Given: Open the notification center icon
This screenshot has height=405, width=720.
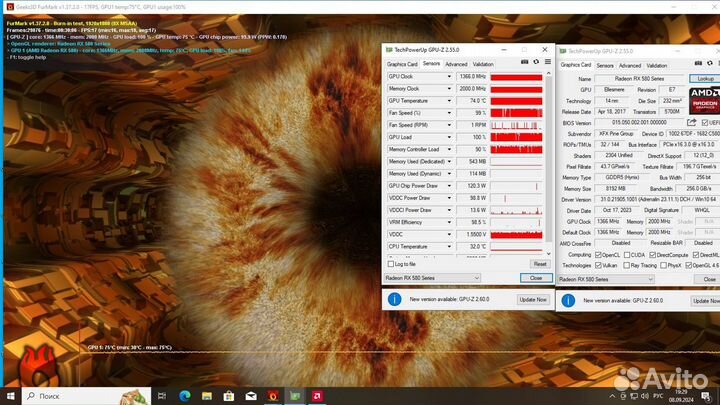Looking at the screenshot, I should (x=706, y=396).
